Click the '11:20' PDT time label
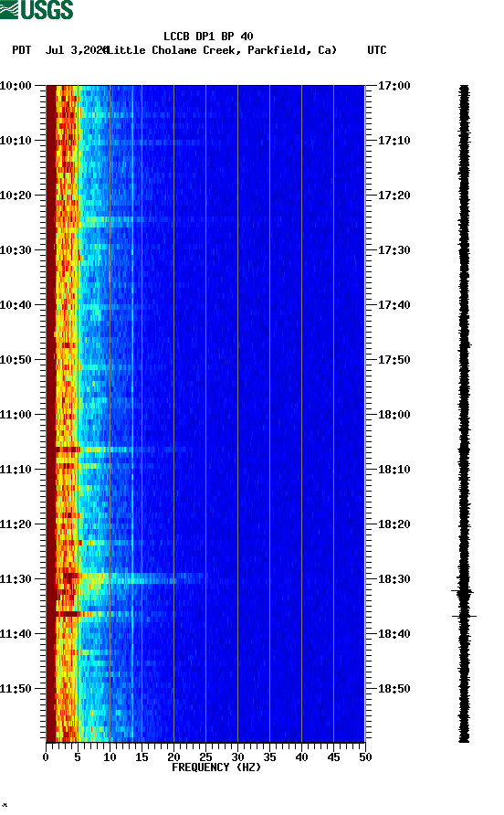 [x=16, y=524]
